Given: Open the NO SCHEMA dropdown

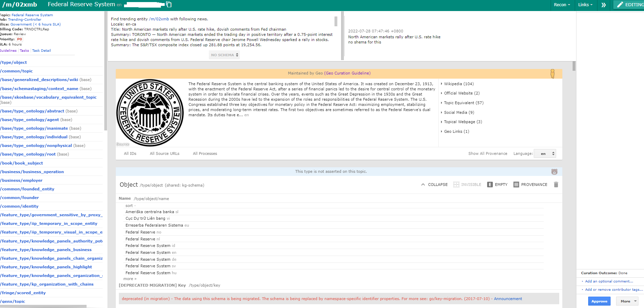Looking at the screenshot, I should pos(224,55).
